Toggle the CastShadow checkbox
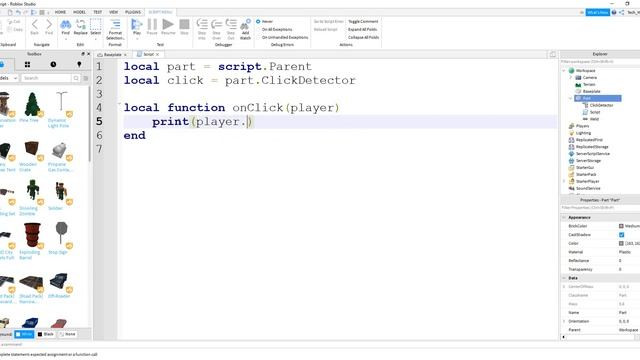Viewport: 640px width, 360px height. click(621, 235)
